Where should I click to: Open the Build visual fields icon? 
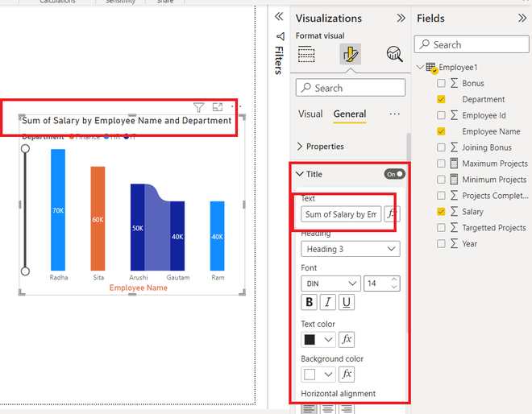pos(306,54)
